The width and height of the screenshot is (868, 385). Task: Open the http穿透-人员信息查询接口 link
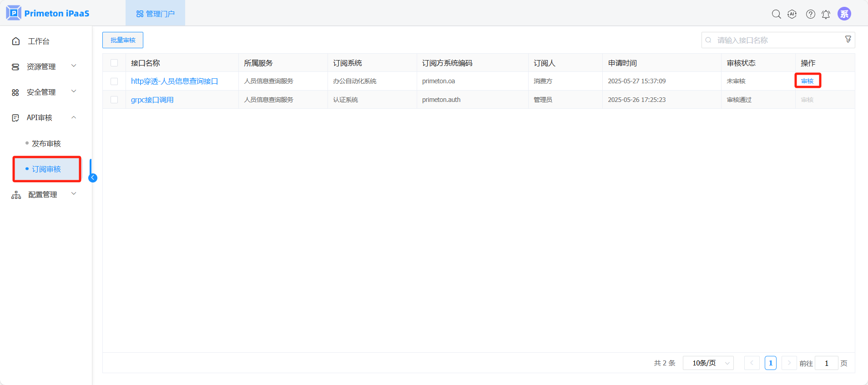click(174, 81)
